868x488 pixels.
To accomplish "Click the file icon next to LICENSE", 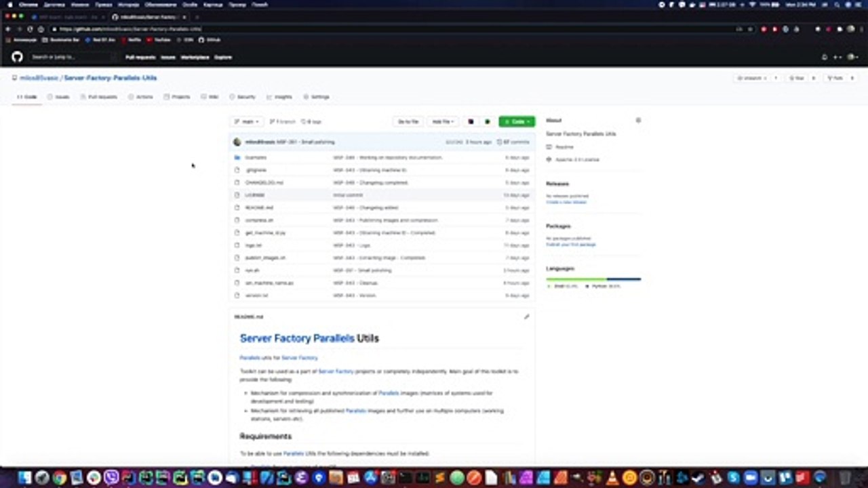I will (x=237, y=195).
